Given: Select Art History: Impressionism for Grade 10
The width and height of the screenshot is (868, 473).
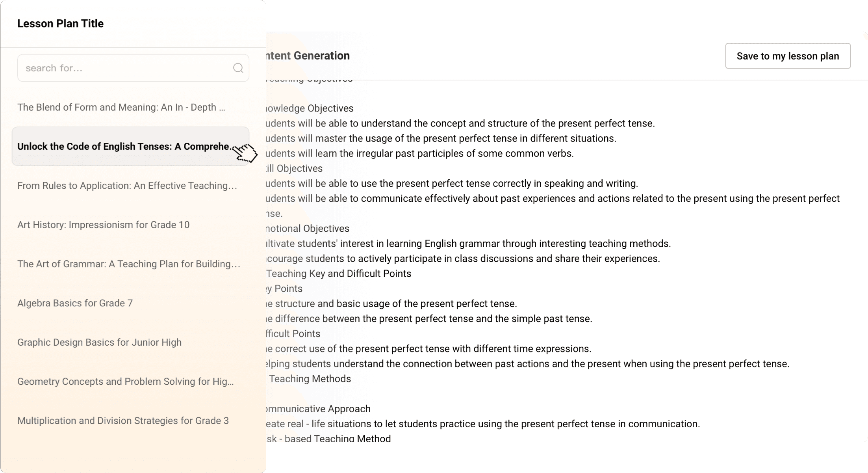Looking at the screenshot, I should point(103,225).
